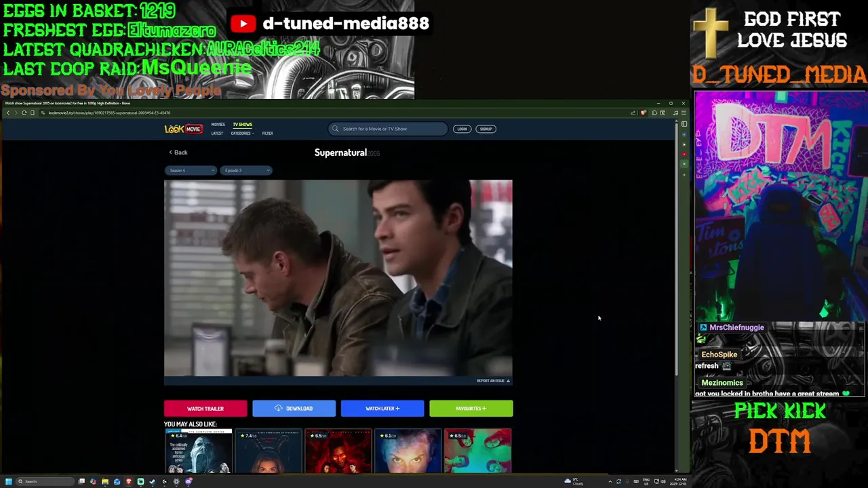Expand the Categories menu

pyautogui.click(x=242, y=134)
